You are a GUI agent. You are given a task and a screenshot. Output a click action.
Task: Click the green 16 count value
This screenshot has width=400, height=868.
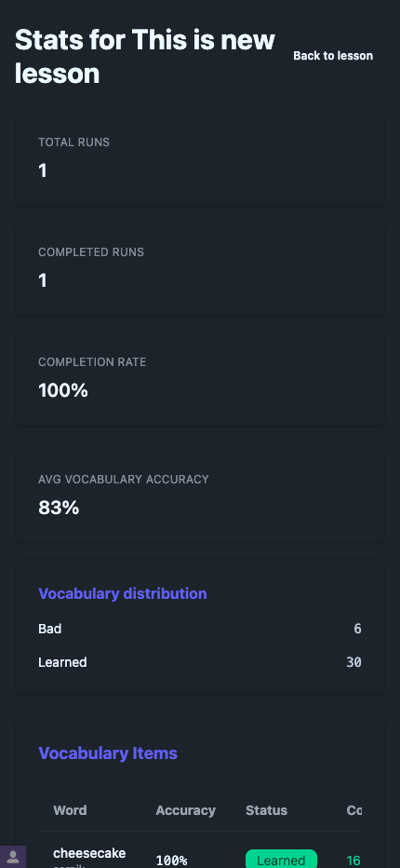tap(353, 861)
